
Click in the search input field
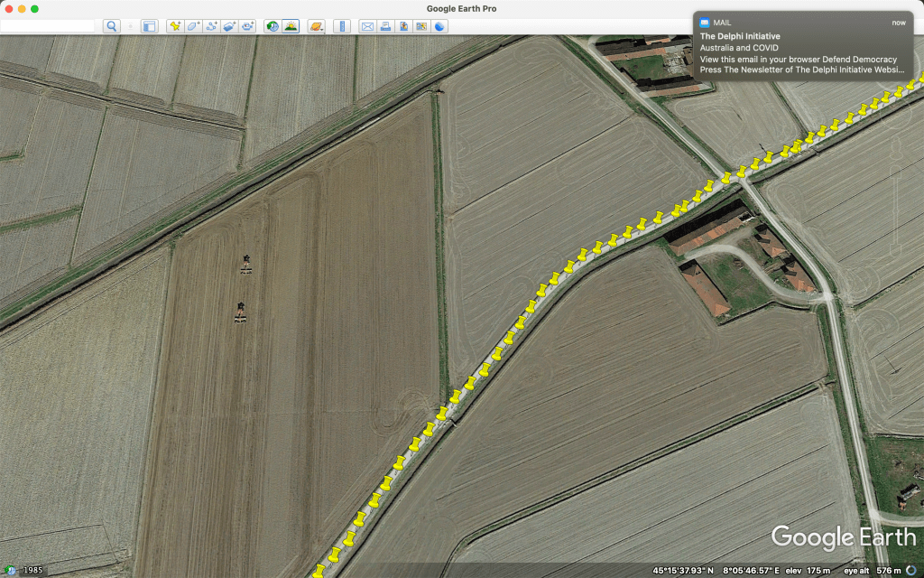coord(47,26)
